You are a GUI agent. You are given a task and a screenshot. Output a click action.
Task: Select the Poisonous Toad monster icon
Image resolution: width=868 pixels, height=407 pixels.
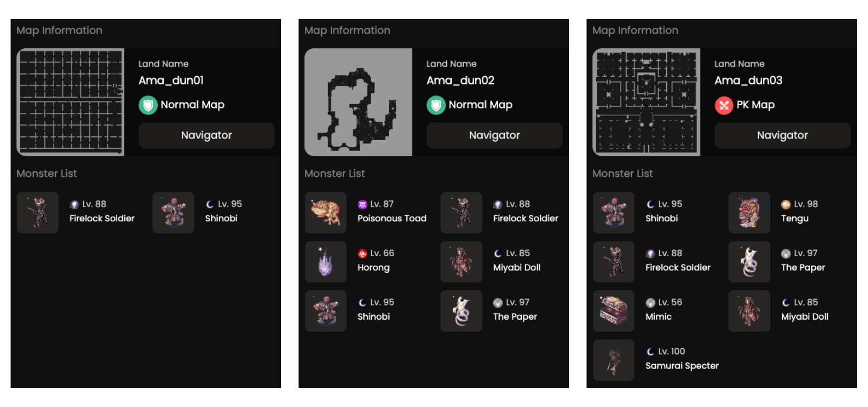325,213
